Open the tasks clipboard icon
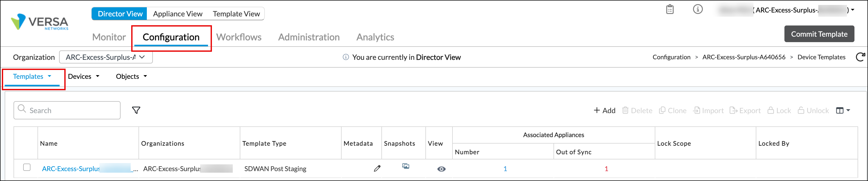Image resolution: width=868 pixels, height=181 pixels. coord(670,9)
